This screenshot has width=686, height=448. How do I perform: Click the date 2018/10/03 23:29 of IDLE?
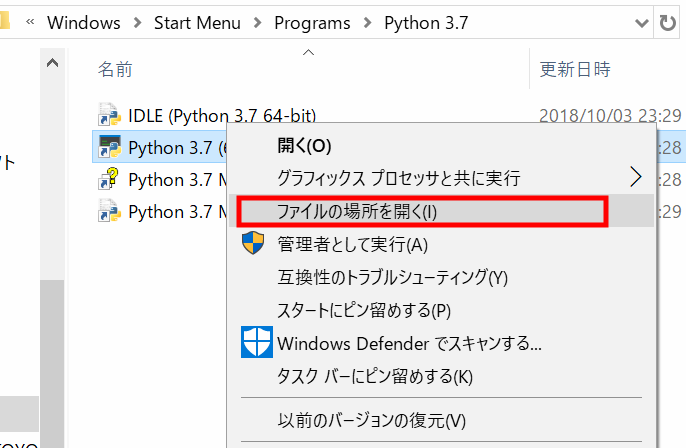(x=610, y=116)
